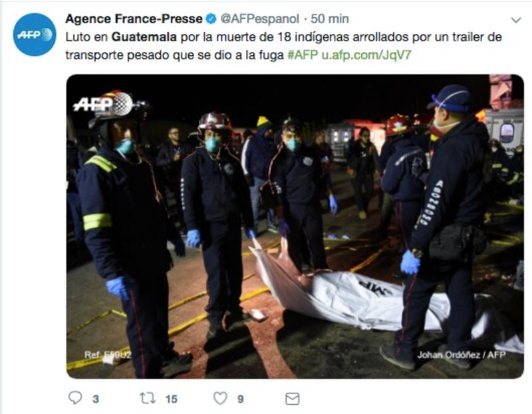This screenshot has width=532, height=414.
Task: Open the @AFPespanol handle link
Action: pos(260,19)
